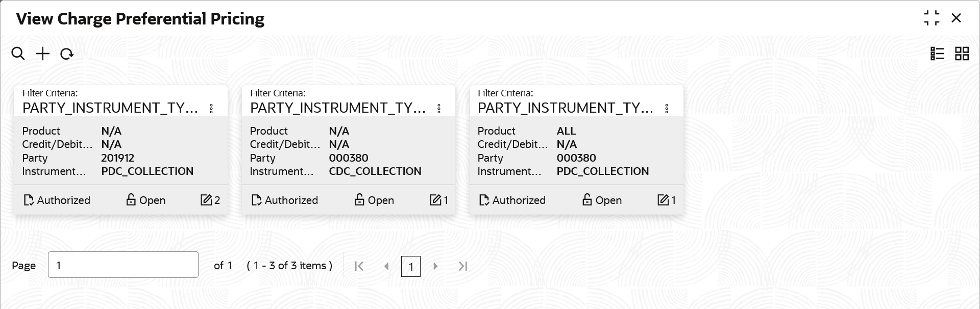
Task: Click Authorized status on Product ALL card
Action: pos(512,200)
